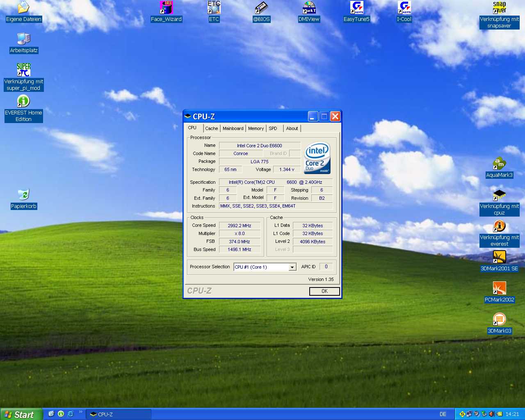
Task: Click Bus Speed value 1496.1 MHz
Action: 240,249
